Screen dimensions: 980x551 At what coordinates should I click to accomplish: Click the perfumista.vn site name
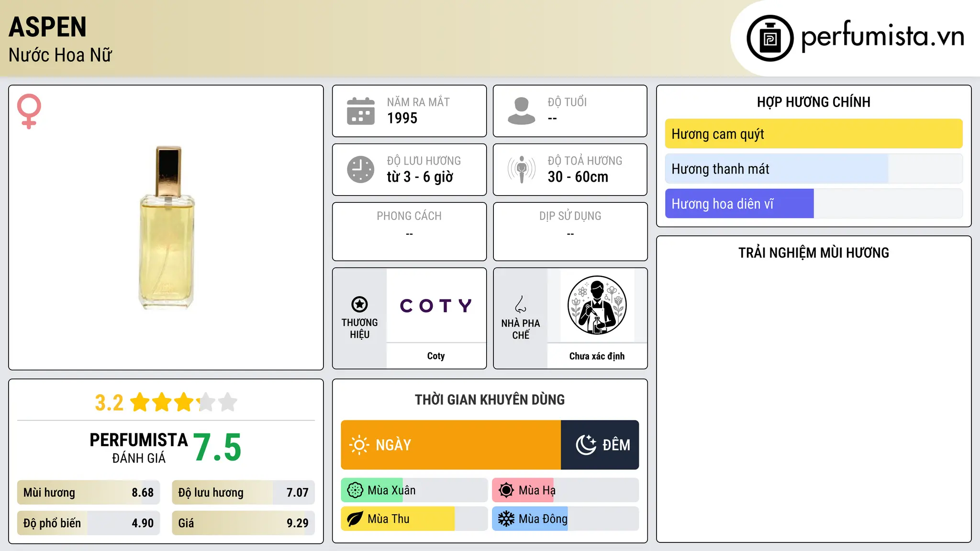pyautogui.click(x=883, y=36)
